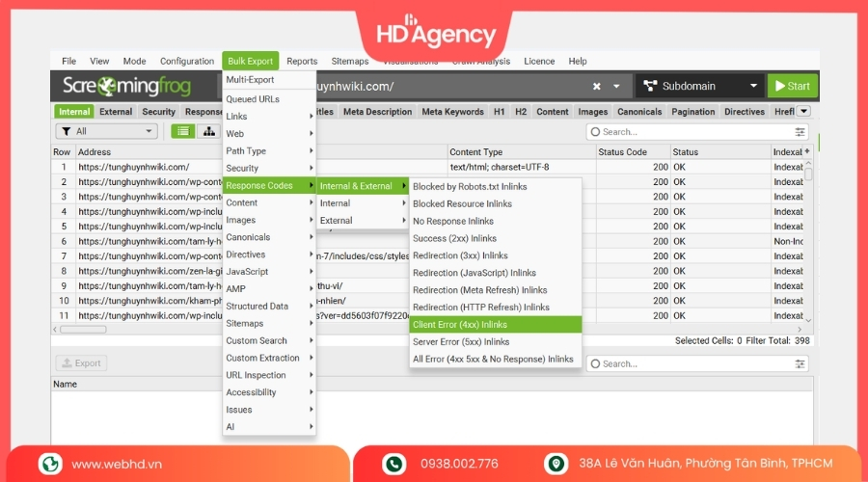Select No Response Inlinks
Image resolution: width=868 pixels, height=482 pixels.
(x=496, y=221)
